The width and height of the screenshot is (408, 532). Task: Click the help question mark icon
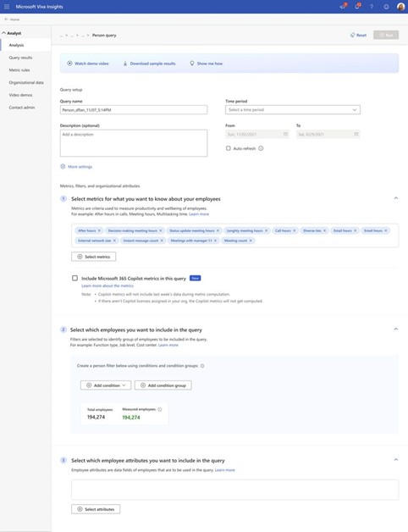[372, 7]
